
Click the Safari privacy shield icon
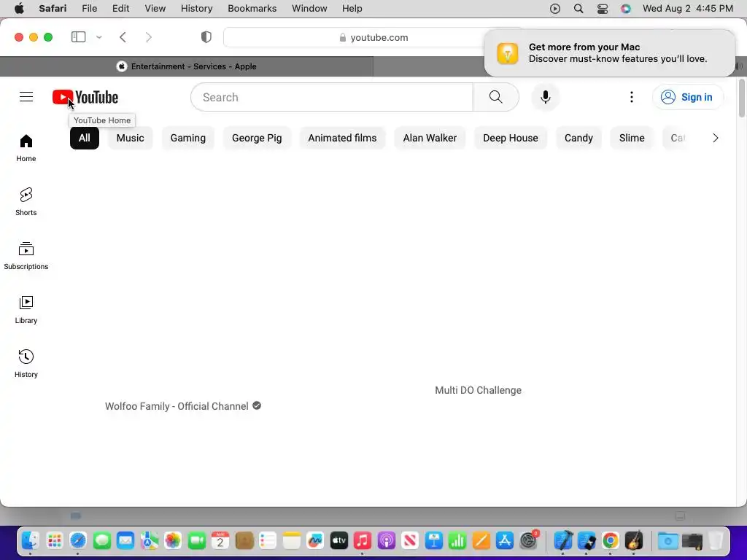point(206,37)
